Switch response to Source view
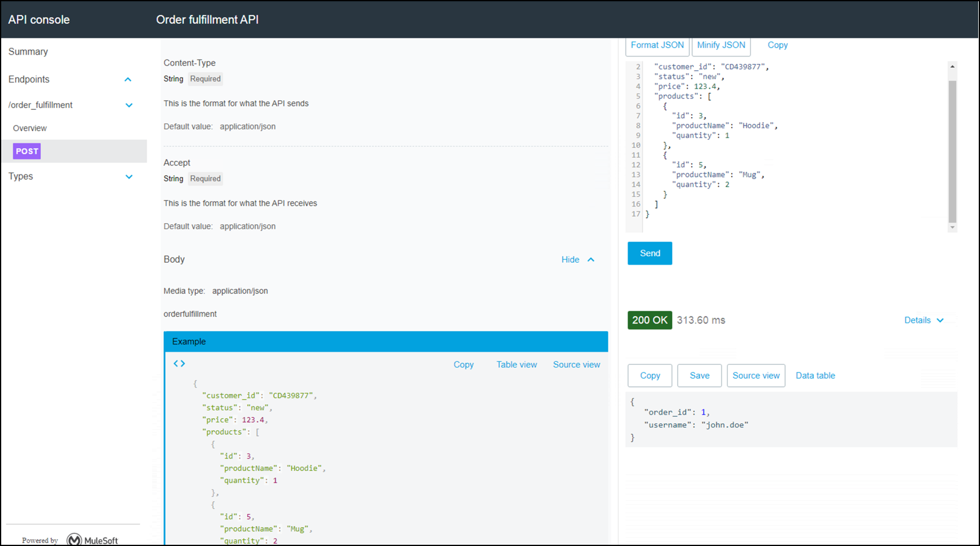 756,376
